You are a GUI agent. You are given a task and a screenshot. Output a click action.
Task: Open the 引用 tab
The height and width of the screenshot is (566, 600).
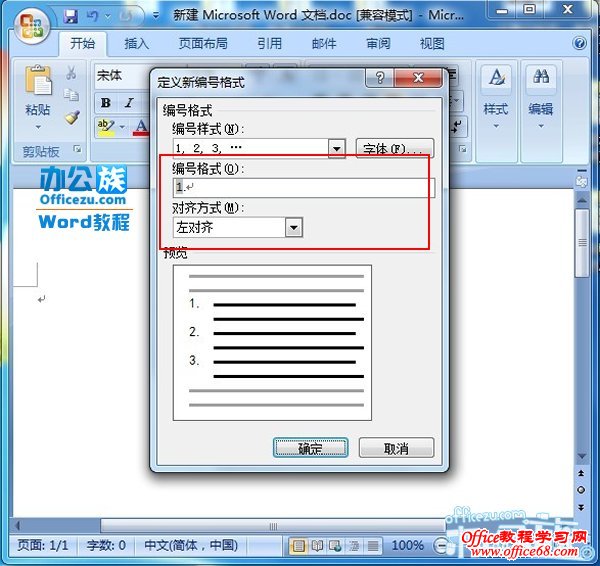point(269,44)
